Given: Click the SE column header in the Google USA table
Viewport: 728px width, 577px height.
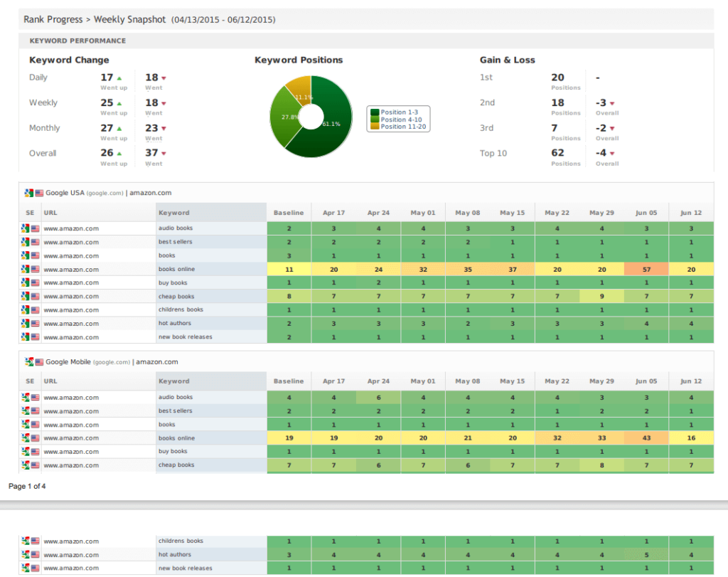Looking at the screenshot, I should 30,212.
